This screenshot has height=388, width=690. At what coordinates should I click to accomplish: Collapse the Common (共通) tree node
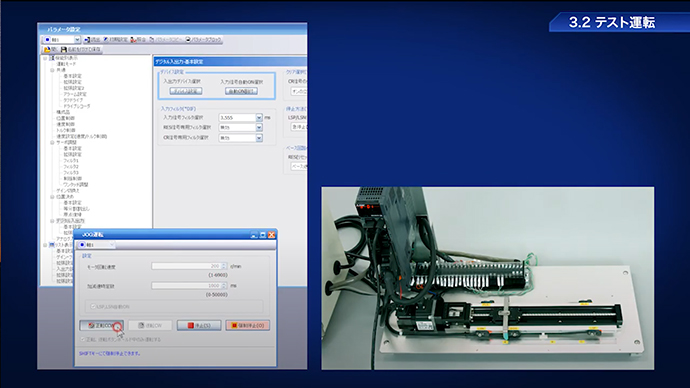pyautogui.click(x=52, y=70)
